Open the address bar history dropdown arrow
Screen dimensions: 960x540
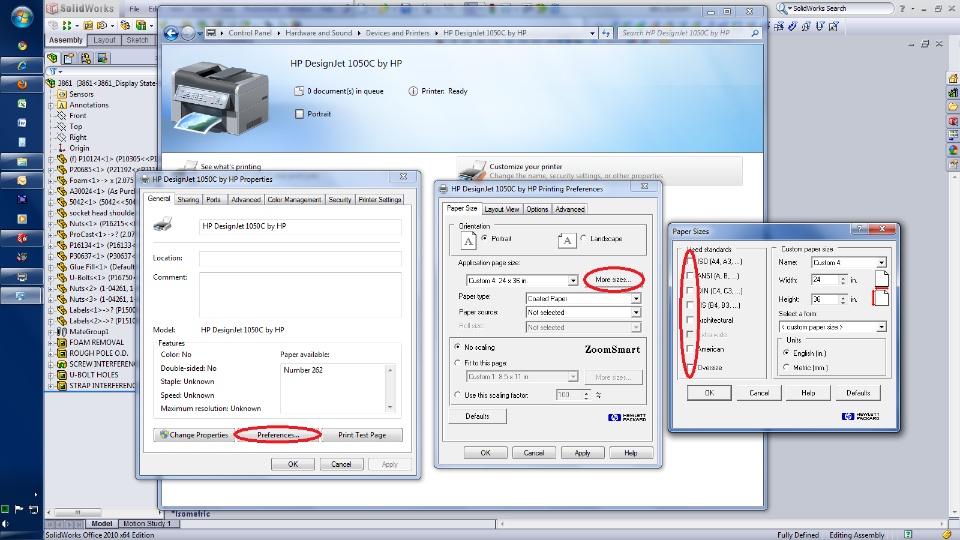point(592,33)
